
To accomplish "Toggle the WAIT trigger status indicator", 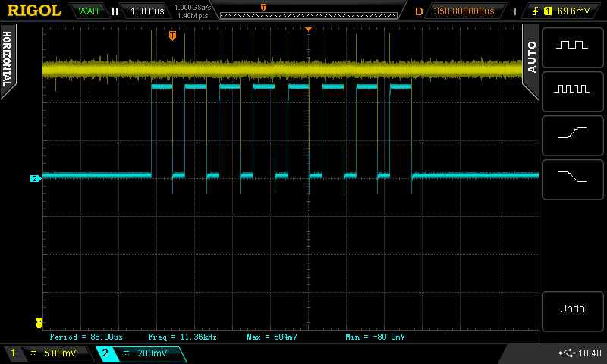I will pos(89,11).
